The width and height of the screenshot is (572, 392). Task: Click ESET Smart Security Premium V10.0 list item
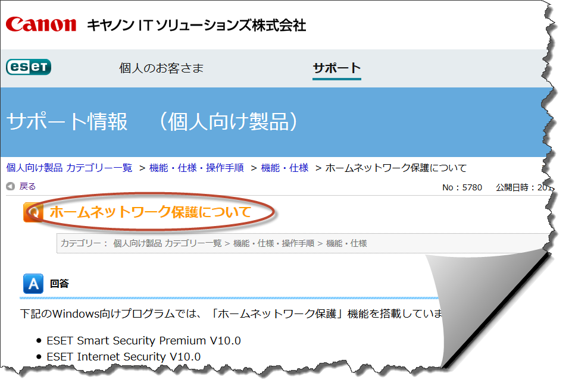click(143, 341)
